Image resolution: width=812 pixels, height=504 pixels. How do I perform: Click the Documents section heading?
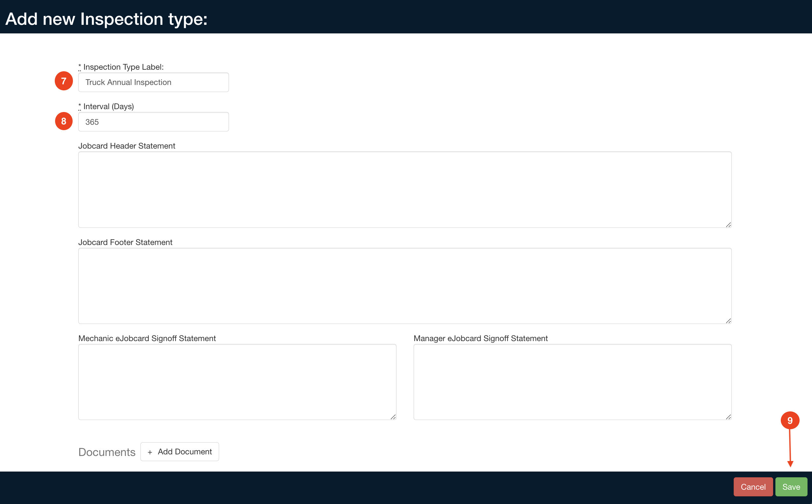point(107,452)
